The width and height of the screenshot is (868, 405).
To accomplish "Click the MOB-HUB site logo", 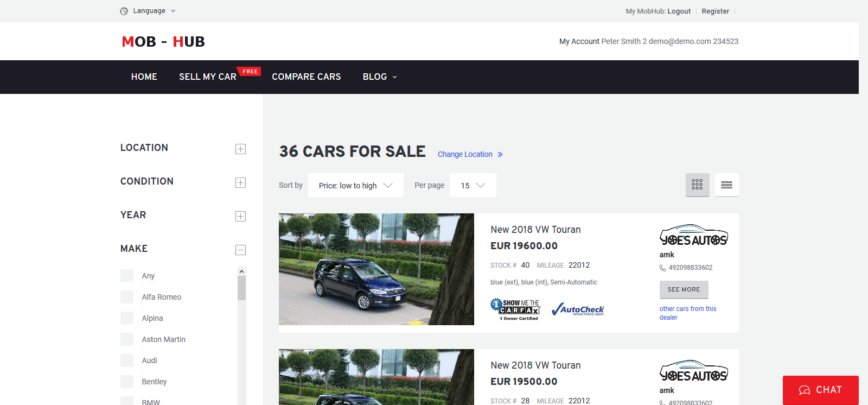I will (x=163, y=42).
